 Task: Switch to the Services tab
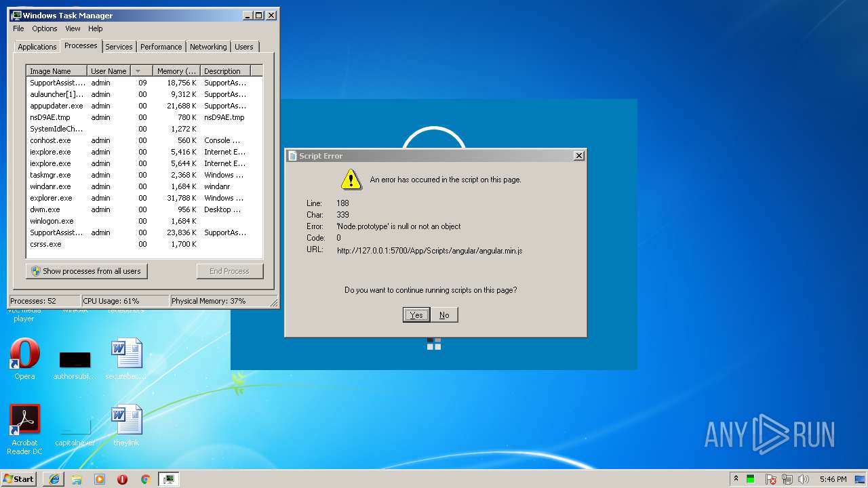119,47
